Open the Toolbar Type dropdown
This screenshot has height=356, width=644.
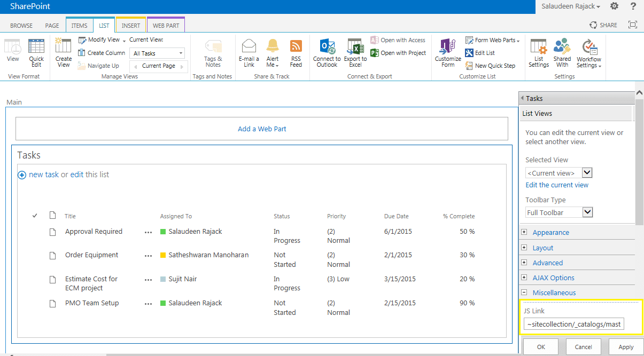[587, 212]
